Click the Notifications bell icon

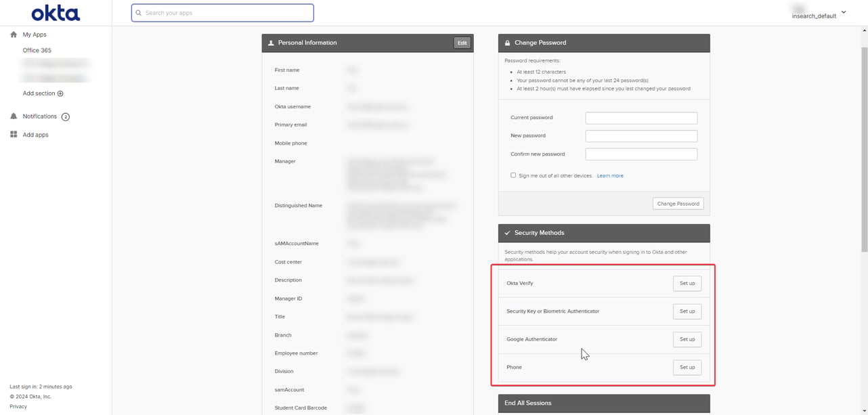coord(14,116)
